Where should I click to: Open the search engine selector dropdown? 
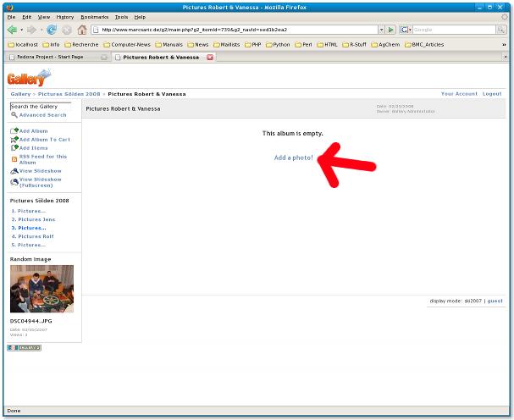(406, 30)
